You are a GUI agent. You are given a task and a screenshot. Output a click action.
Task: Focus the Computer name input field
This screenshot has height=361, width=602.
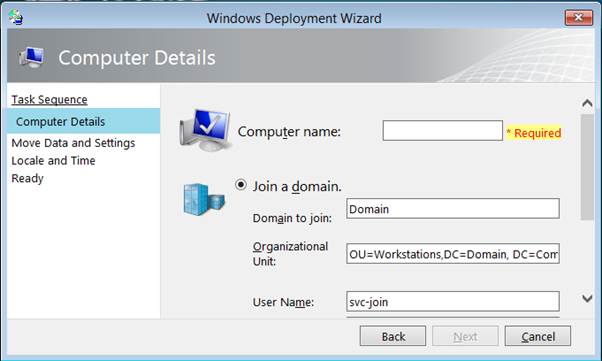coord(443,131)
